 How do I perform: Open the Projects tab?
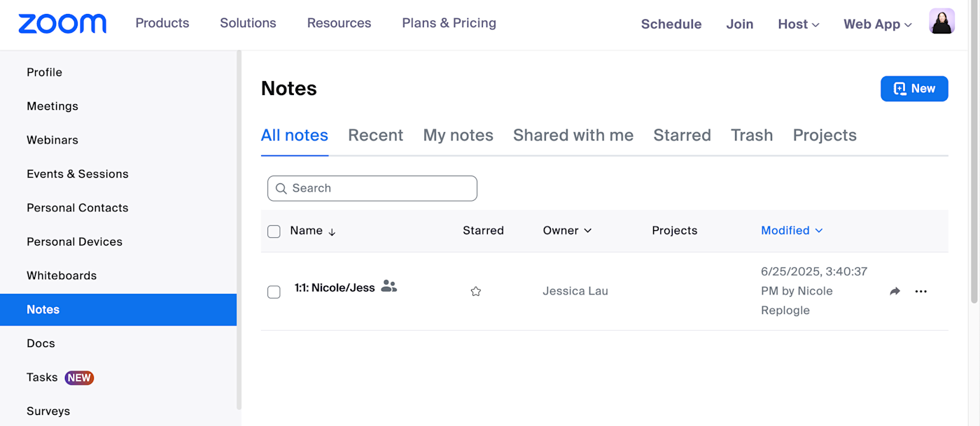[x=825, y=135]
